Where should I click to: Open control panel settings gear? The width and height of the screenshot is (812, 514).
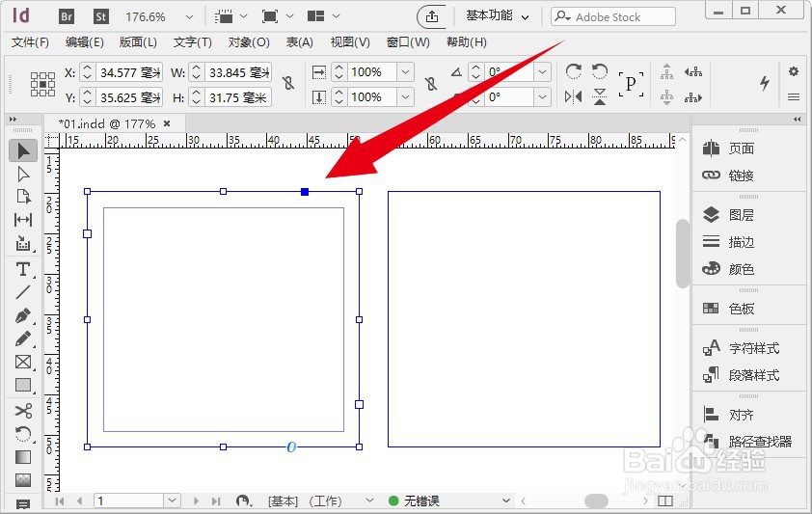click(794, 71)
